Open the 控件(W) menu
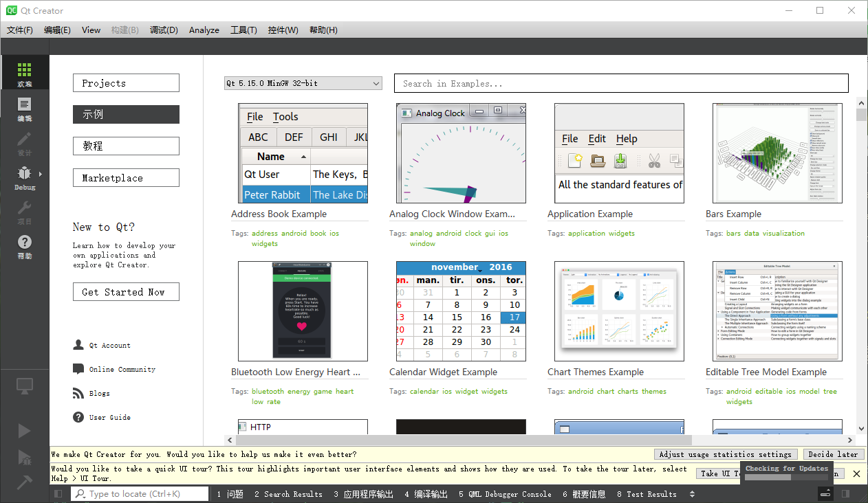868x503 pixels. pyautogui.click(x=283, y=30)
